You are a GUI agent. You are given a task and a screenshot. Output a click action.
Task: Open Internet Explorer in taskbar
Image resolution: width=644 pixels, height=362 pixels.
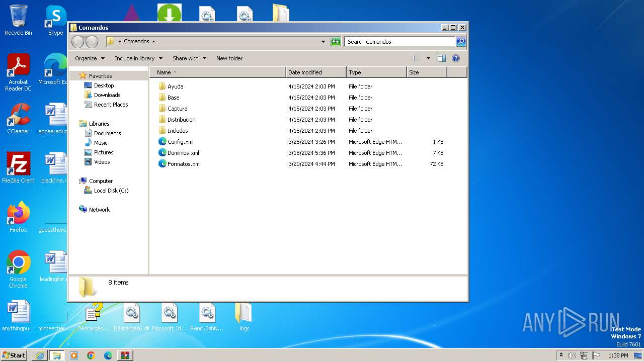[x=40, y=355]
